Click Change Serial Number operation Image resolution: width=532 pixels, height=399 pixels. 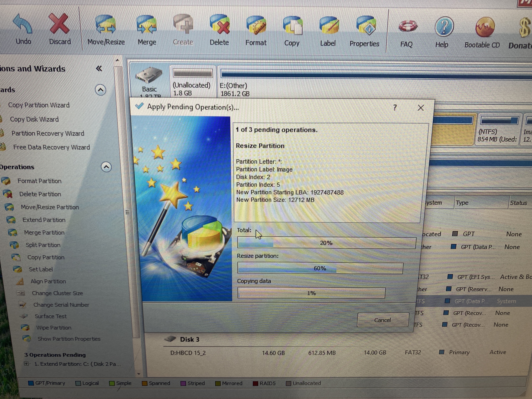coord(61,305)
